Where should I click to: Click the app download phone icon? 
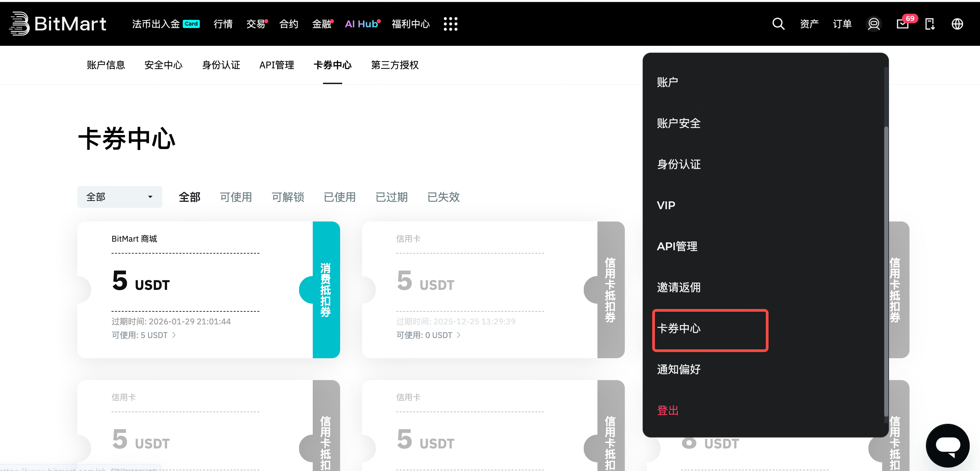tap(930, 24)
